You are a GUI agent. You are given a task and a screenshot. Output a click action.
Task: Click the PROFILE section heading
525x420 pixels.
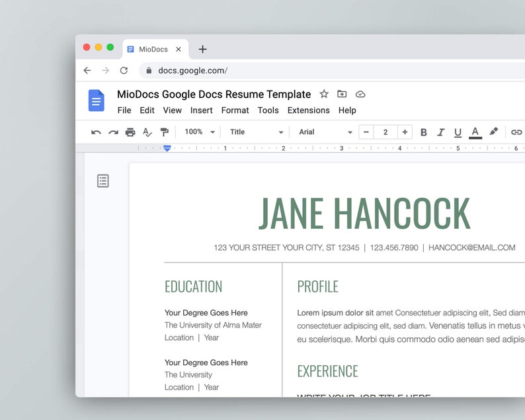pyautogui.click(x=318, y=286)
